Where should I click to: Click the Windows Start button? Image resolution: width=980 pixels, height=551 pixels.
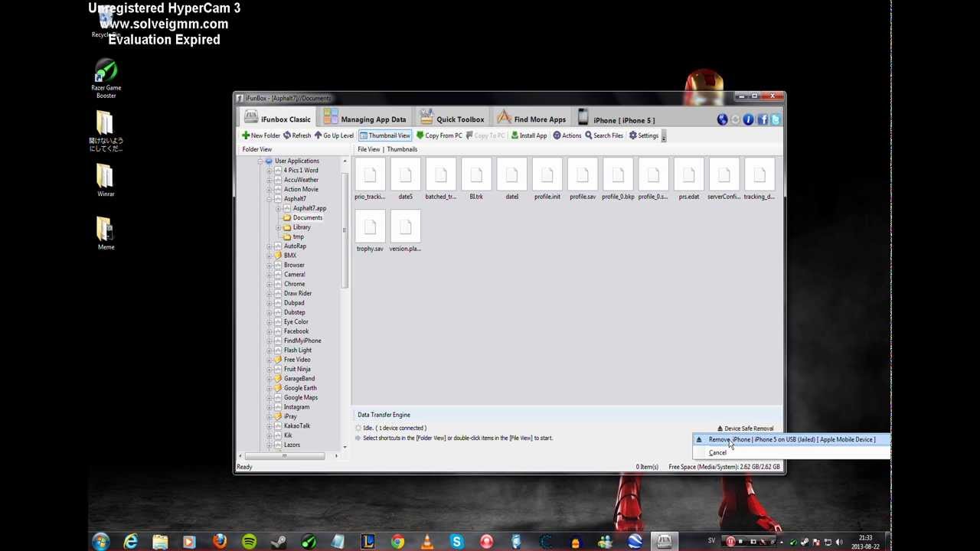pyautogui.click(x=100, y=542)
